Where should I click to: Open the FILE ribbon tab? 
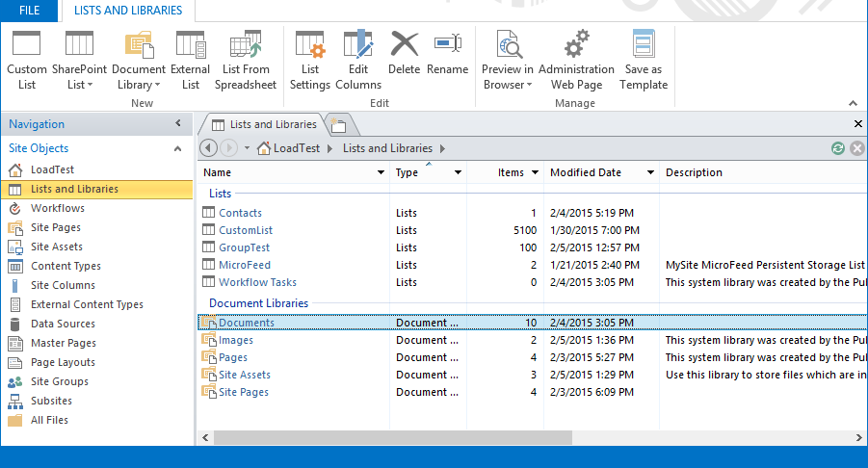coord(30,11)
